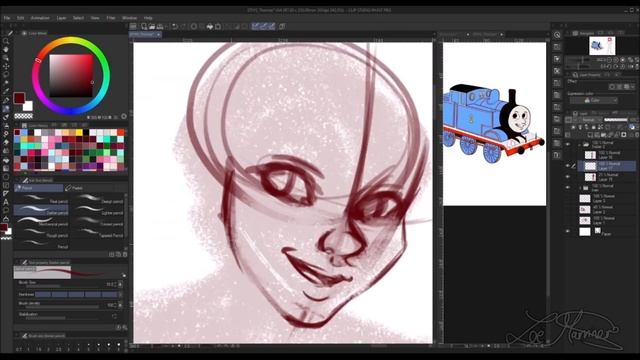Open the File menu
640x360 pixels.
(7, 18)
